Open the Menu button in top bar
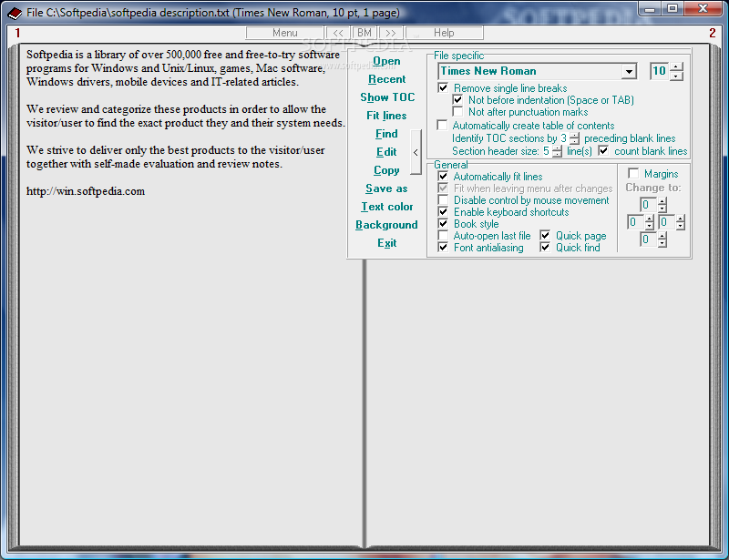The width and height of the screenshot is (729, 560). (x=284, y=33)
